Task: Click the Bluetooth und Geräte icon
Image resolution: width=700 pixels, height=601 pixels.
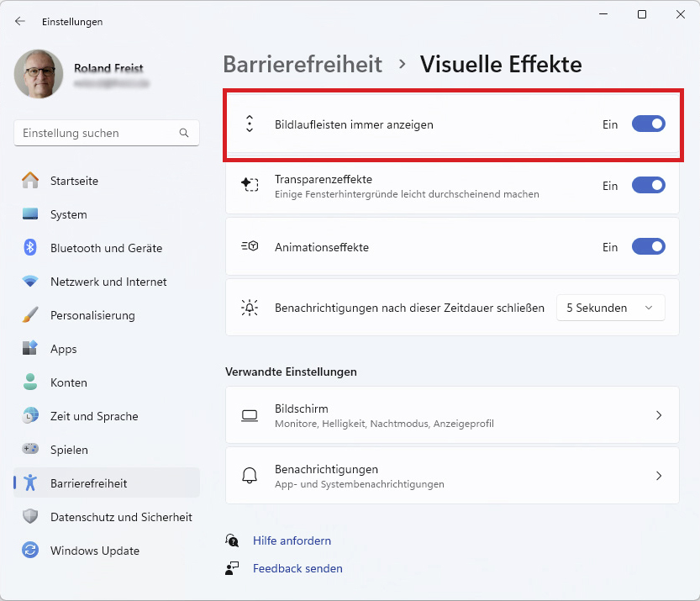Action: point(30,248)
